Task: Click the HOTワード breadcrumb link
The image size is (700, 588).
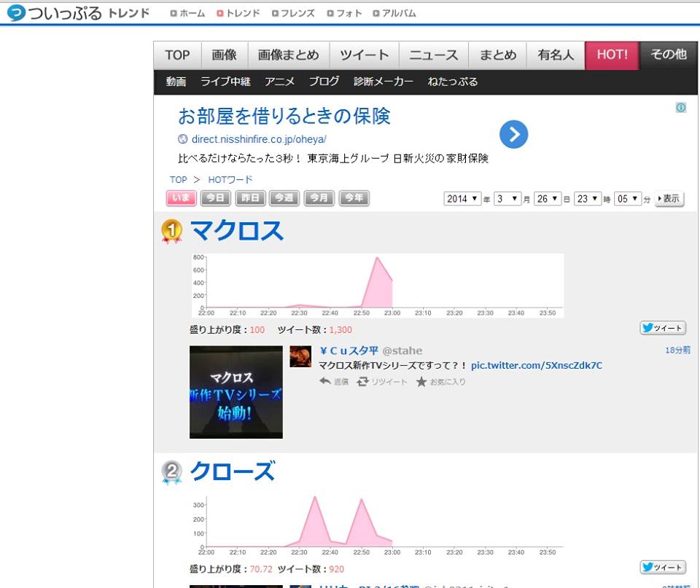Action: click(230, 180)
